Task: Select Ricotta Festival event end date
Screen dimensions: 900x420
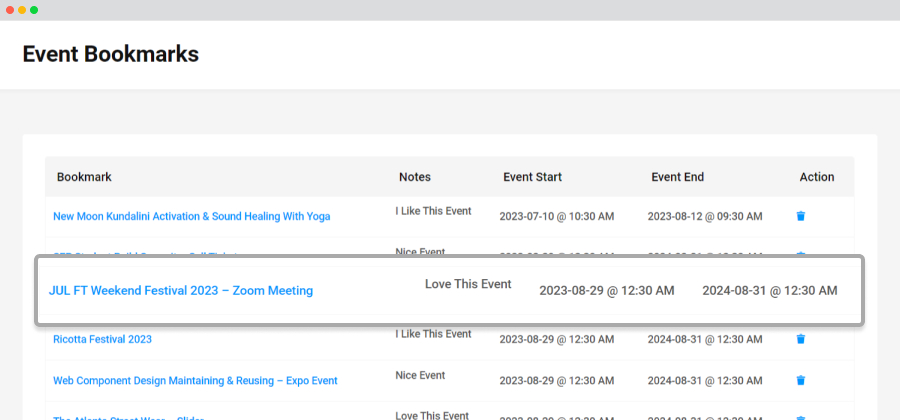Action: pos(705,339)
